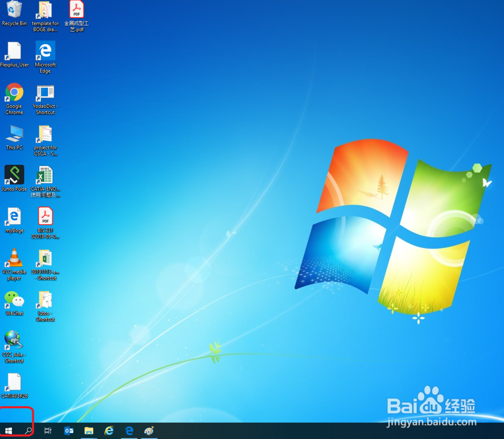
Task: Select the BIS 331 PDF file icon
Action: click(45, 217)
